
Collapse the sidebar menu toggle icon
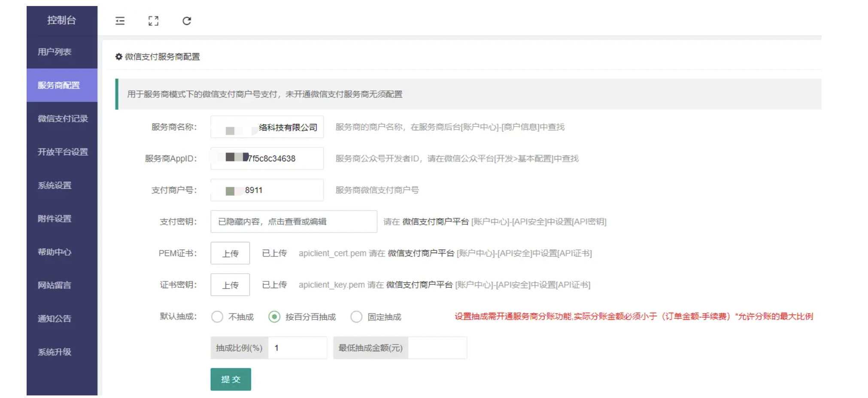pyautogui.click(x=120, y=21)
